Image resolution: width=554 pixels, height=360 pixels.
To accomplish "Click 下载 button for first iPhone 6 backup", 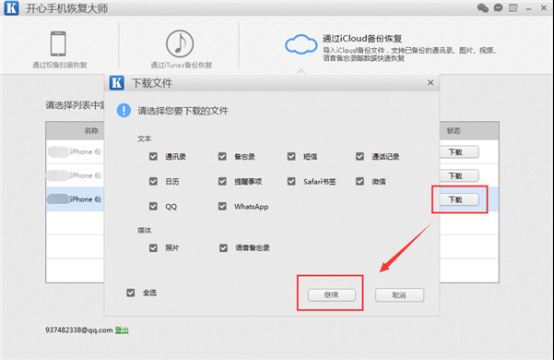I will pyautogui.click(x=459, y=152).
